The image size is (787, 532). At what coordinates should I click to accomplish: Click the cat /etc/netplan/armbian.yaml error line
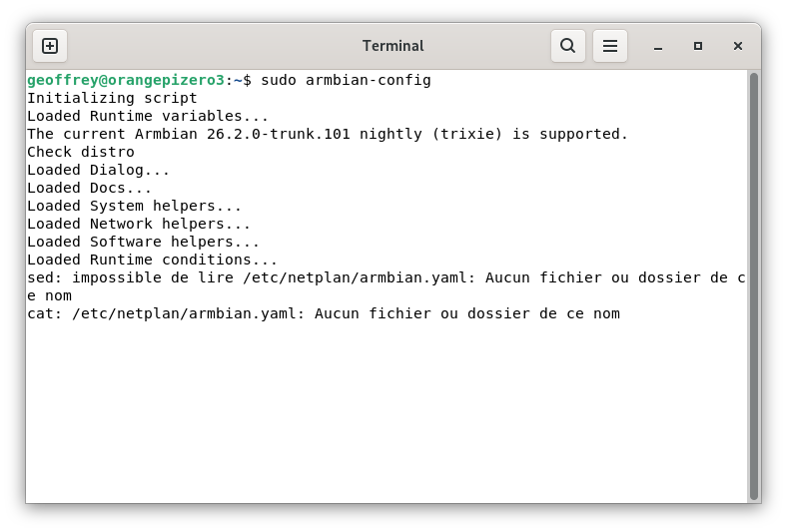pyautogui.click(x=324, y=313)
